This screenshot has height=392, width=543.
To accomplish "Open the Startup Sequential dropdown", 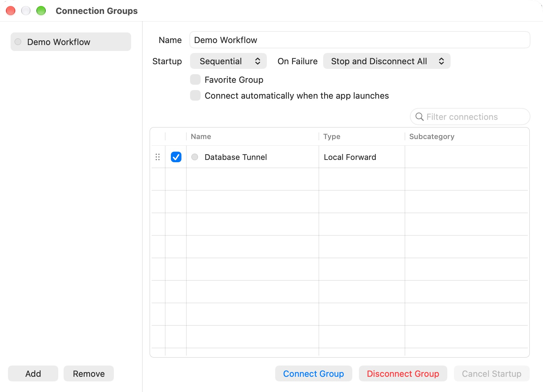I will click(228, 61).
